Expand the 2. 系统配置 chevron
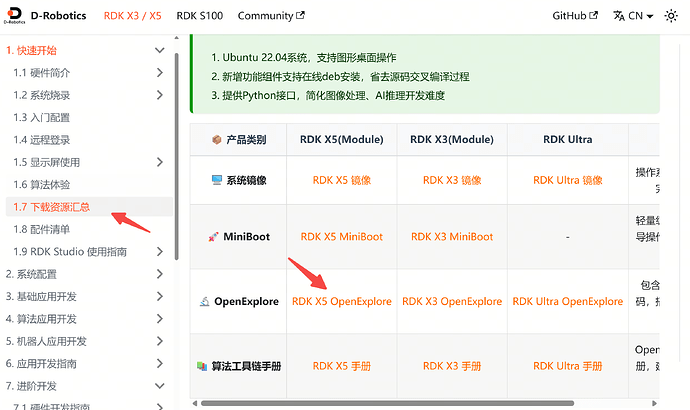690x410 pixels. 160,274
